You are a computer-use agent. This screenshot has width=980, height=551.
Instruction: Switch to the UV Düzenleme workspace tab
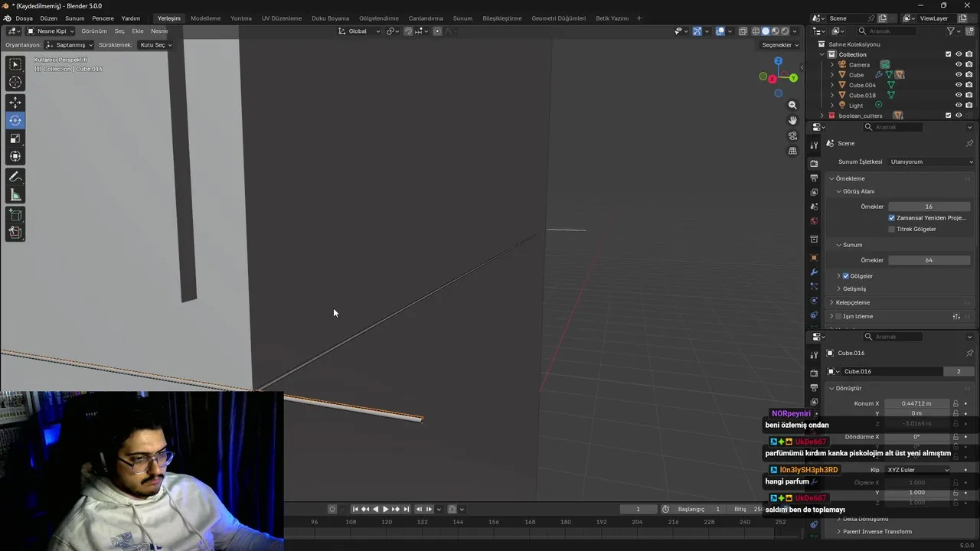pos(282,18)
